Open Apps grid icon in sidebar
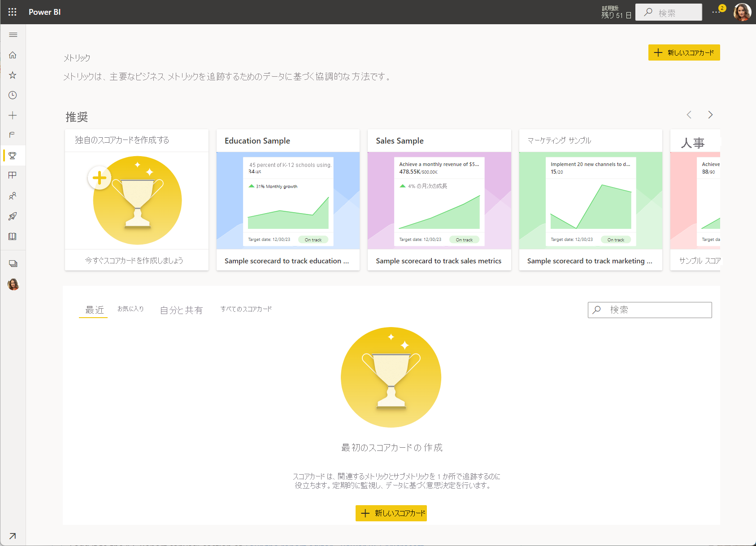The width and height of the screenshot is (756, 546). pos(13,175)
